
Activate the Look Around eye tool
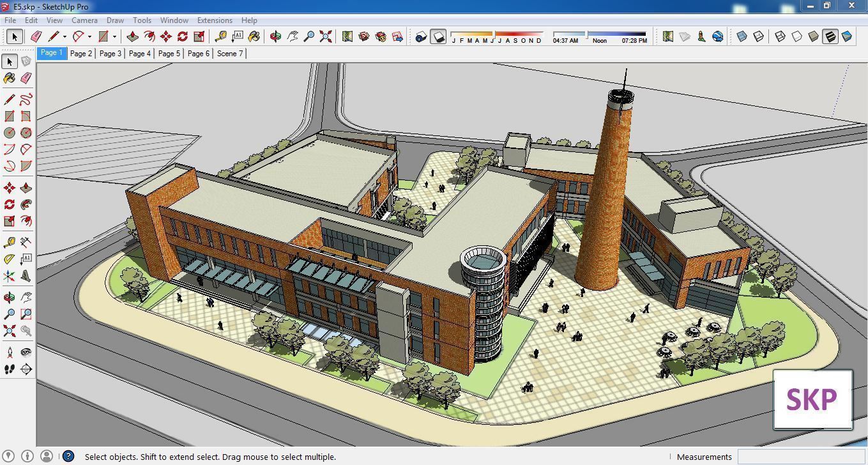(26, 352)
